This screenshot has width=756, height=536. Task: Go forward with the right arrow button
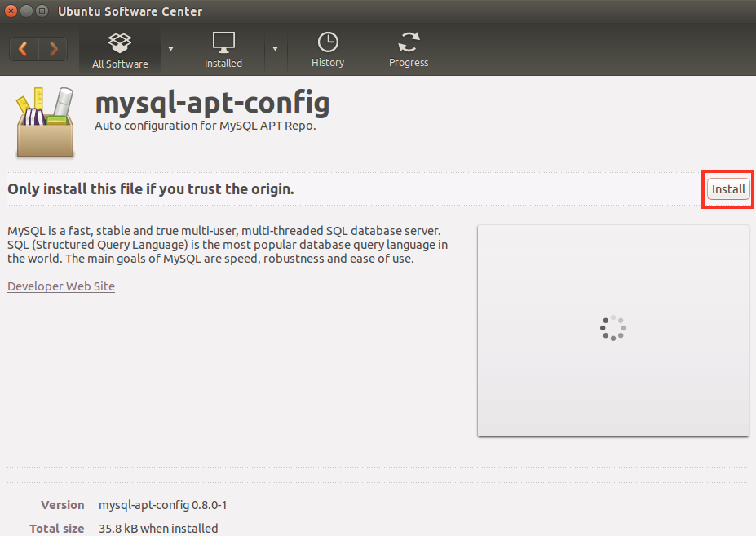(x=53, y=49)
